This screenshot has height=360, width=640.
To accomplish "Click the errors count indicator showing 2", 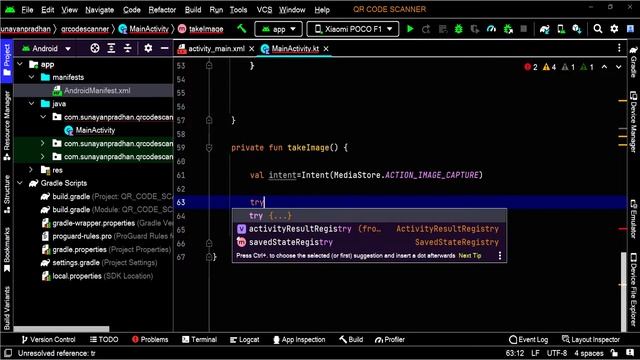I will pos(531,67).
